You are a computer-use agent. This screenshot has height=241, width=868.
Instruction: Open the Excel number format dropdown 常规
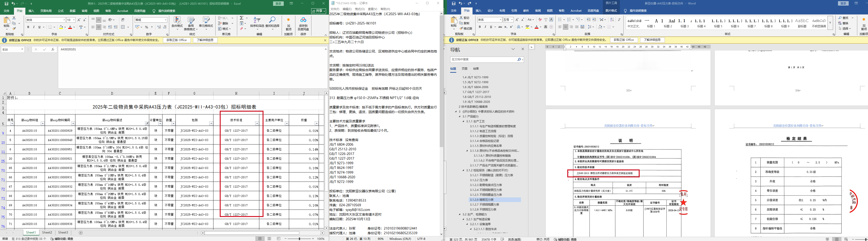165,20
